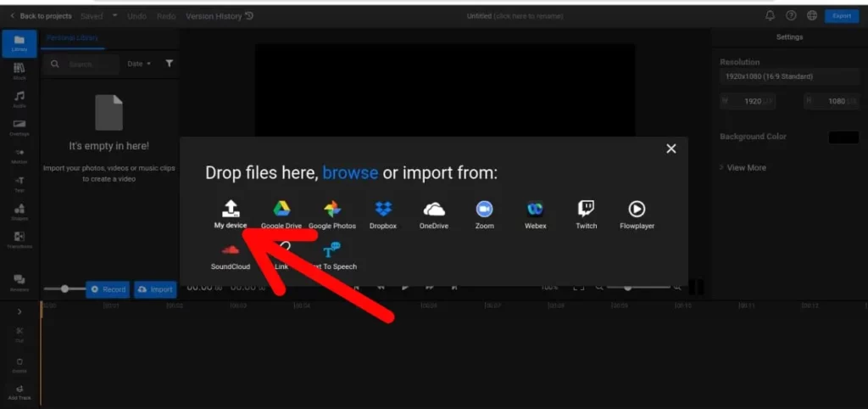Open the Reviews panel
868x409 pixels.
[x=19, y=283]
